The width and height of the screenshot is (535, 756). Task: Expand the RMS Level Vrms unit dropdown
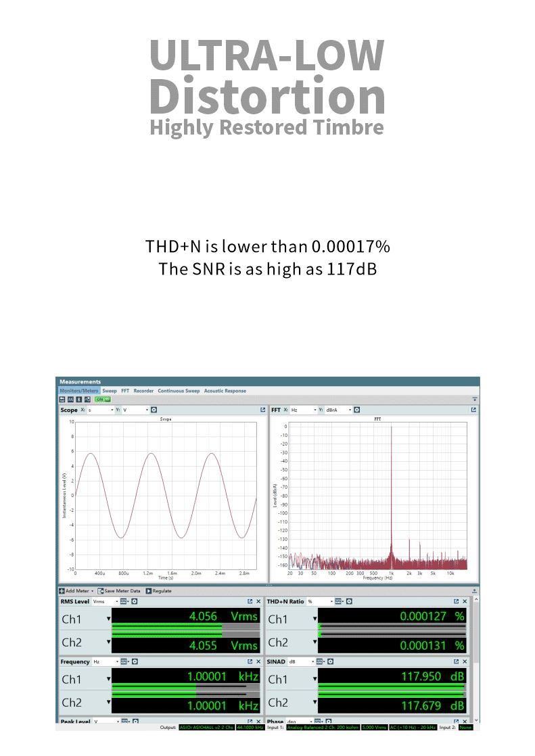[x=106, y=601]
